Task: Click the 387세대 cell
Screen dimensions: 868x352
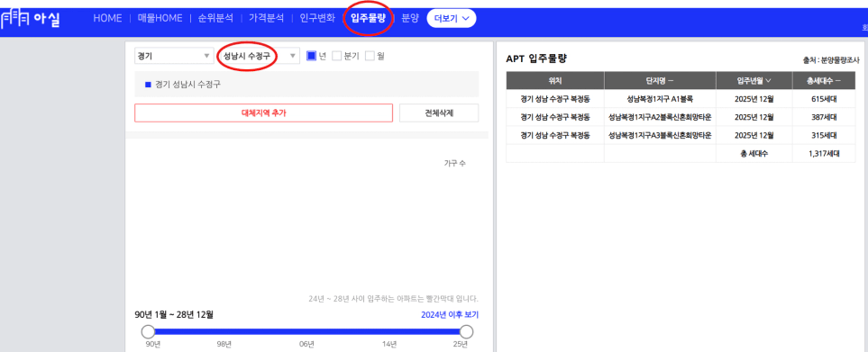Action: [824, 117]
